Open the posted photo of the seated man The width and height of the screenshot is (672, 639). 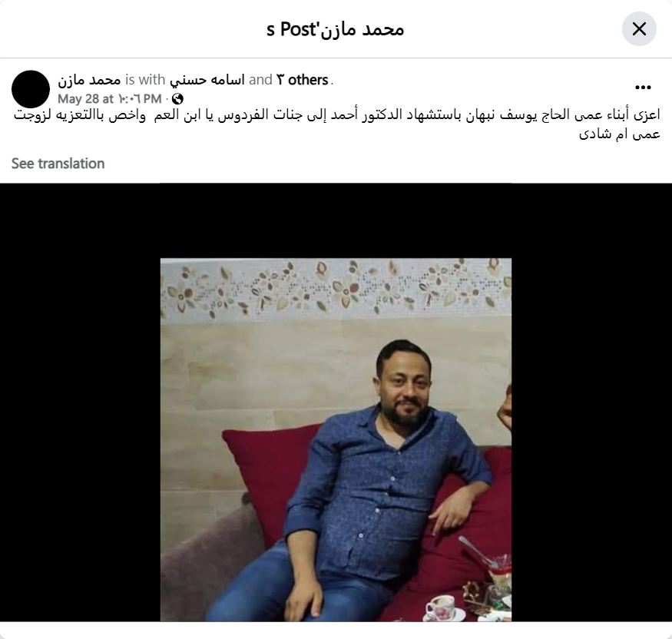336,439
